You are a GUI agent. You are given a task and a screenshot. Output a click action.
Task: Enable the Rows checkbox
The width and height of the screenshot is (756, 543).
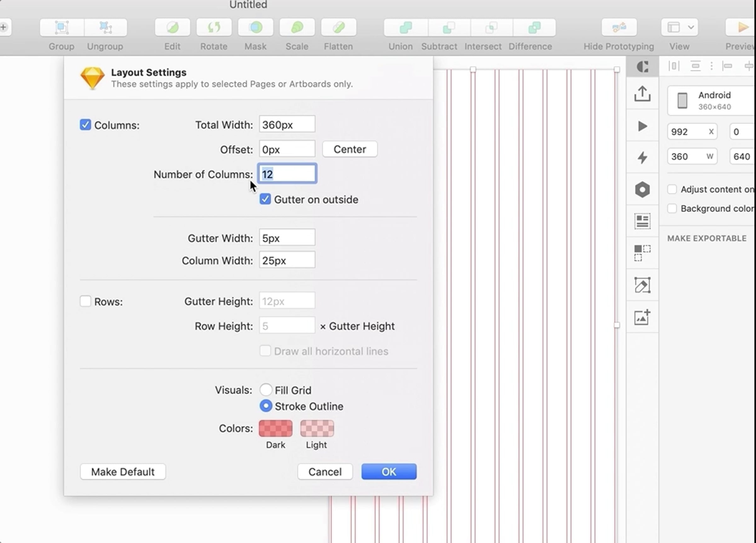pyautogui.click(x=85, y=301)
